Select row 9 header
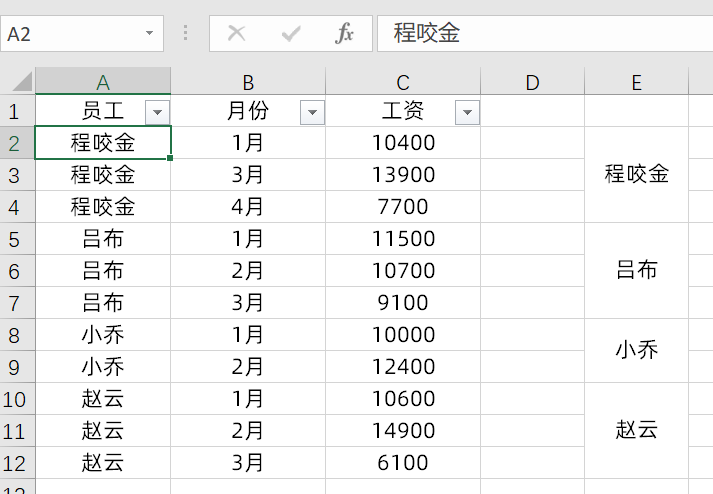 click(x=17, y=367)
